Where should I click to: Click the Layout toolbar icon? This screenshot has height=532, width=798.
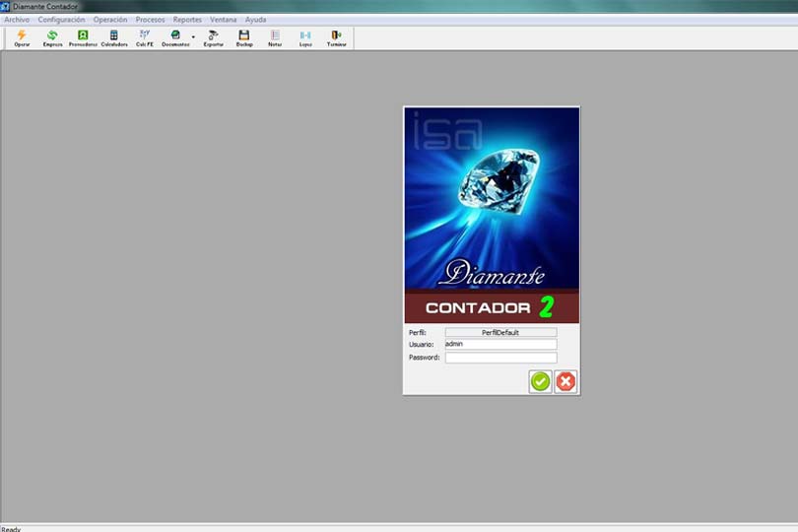click(305, 38)
